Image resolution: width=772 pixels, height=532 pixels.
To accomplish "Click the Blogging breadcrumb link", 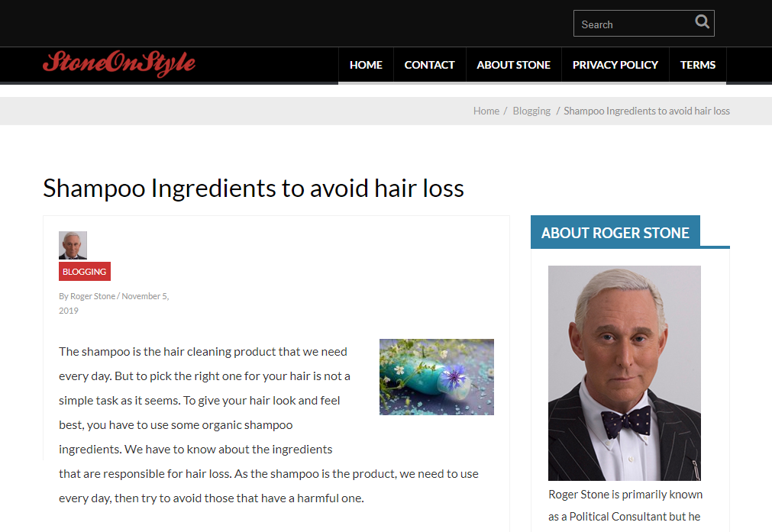I will point(531,111).
